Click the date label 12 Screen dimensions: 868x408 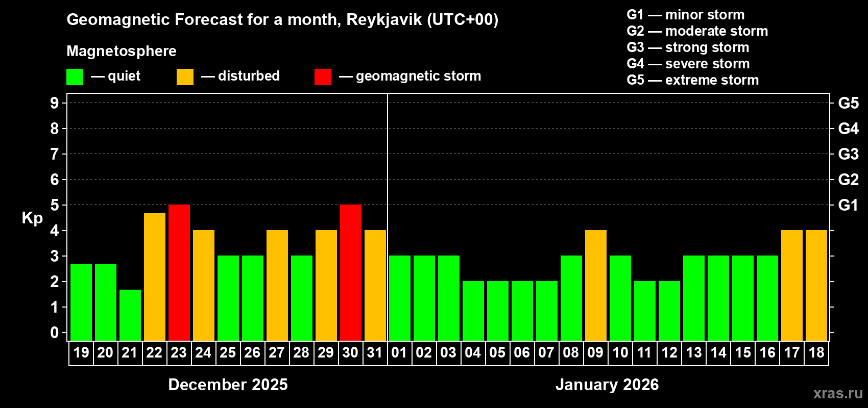coord(669,352)
